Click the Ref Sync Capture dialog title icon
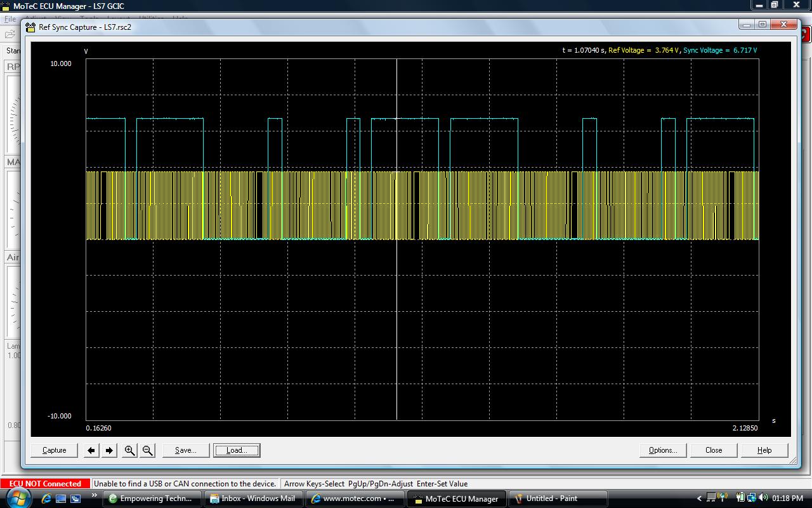 pos(30,27)
